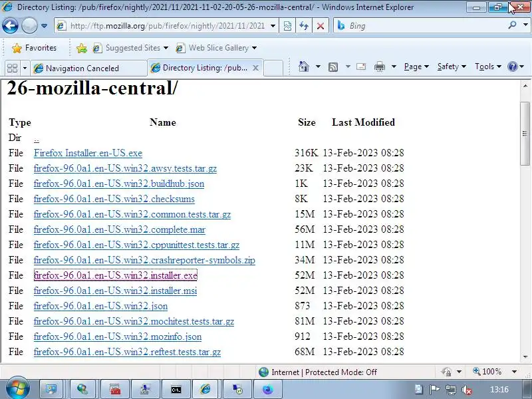
Task: Open the parent directory '..' link
Action: (37, 138)
